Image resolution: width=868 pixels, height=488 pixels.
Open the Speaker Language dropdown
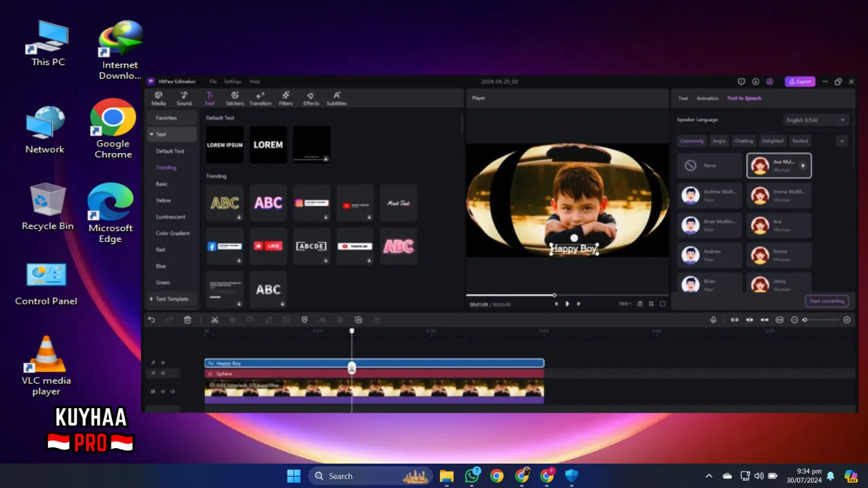(816, 120)
